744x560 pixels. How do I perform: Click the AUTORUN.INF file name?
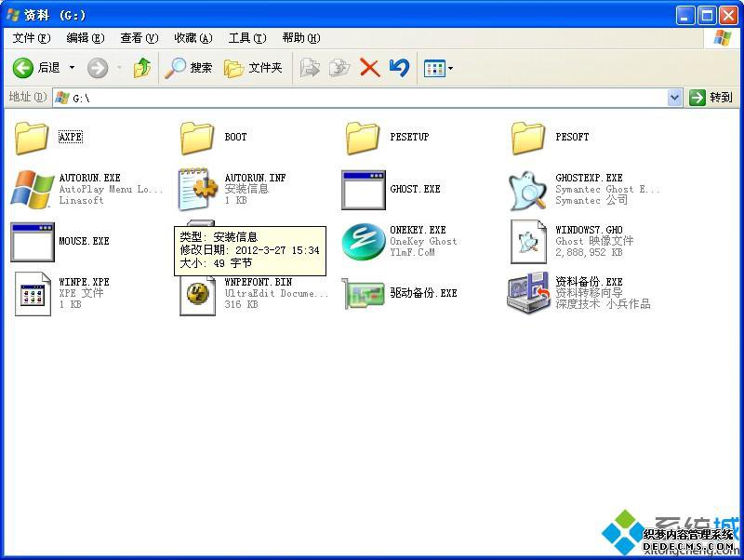[255, 178]
